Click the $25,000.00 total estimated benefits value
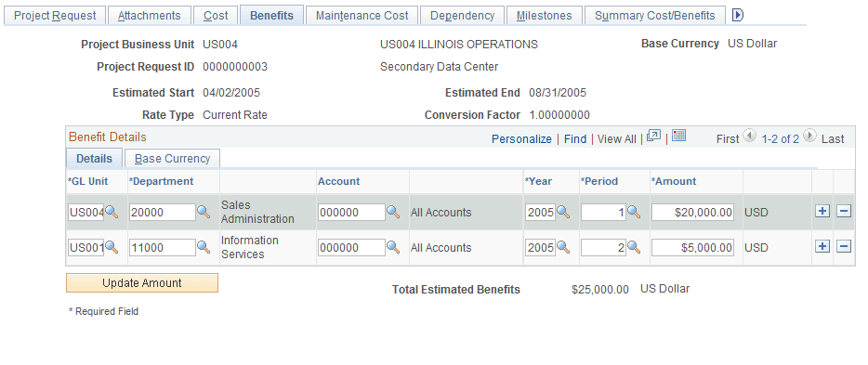Image resolution: width=868 pixels, height=365 pixels. click(600, 289)
